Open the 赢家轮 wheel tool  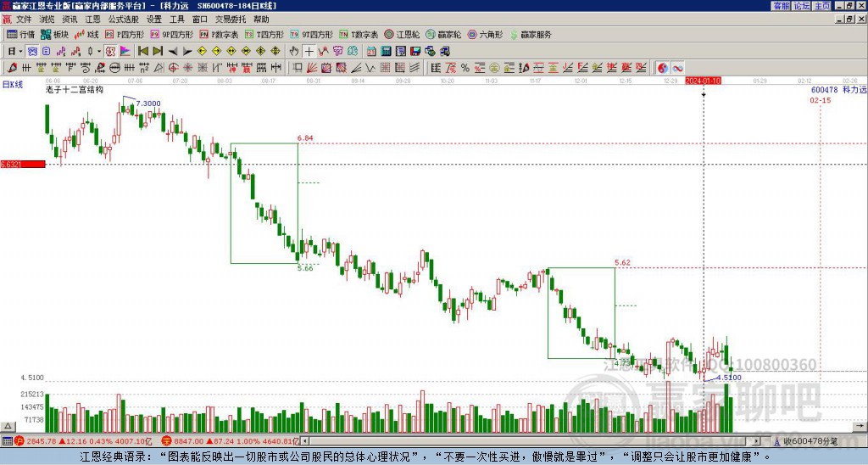coord(443,34)
